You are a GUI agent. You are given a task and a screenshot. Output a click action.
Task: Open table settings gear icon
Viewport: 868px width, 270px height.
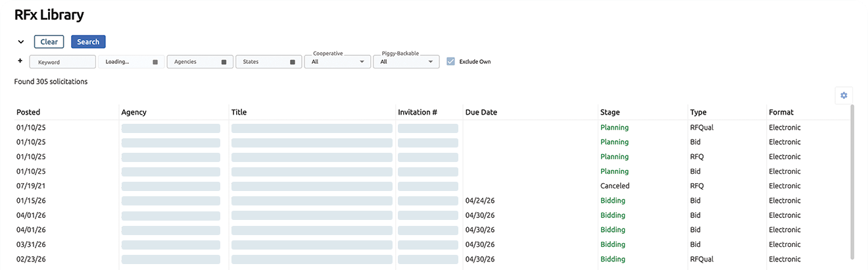[844, 95]
